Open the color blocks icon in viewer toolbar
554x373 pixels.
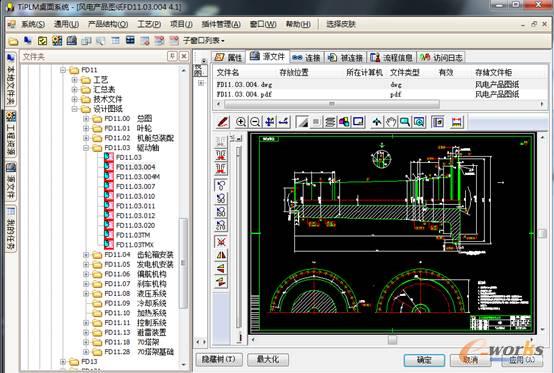pos(344,122)
